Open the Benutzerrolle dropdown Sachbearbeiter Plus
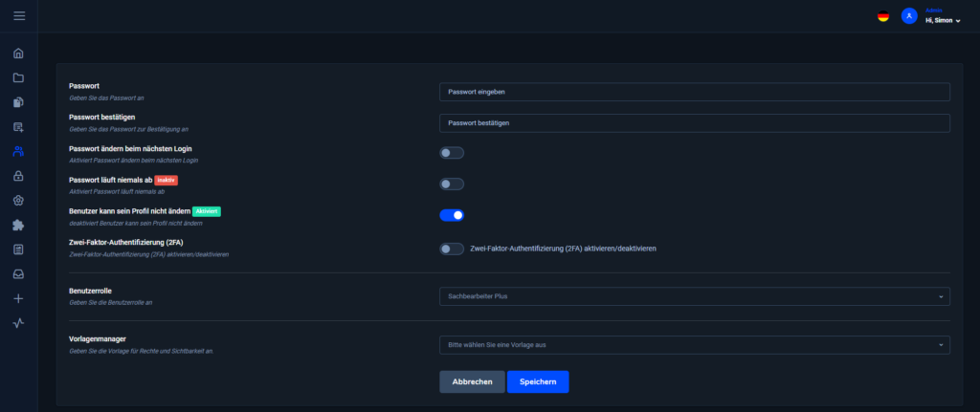 point(695,296)
